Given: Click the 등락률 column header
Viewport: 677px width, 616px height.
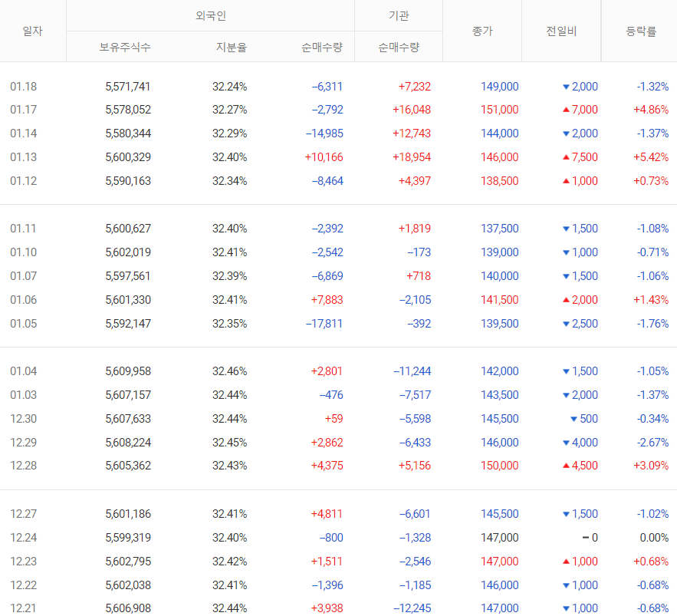Looking at the screenshot, I should (x=641, y=31).
